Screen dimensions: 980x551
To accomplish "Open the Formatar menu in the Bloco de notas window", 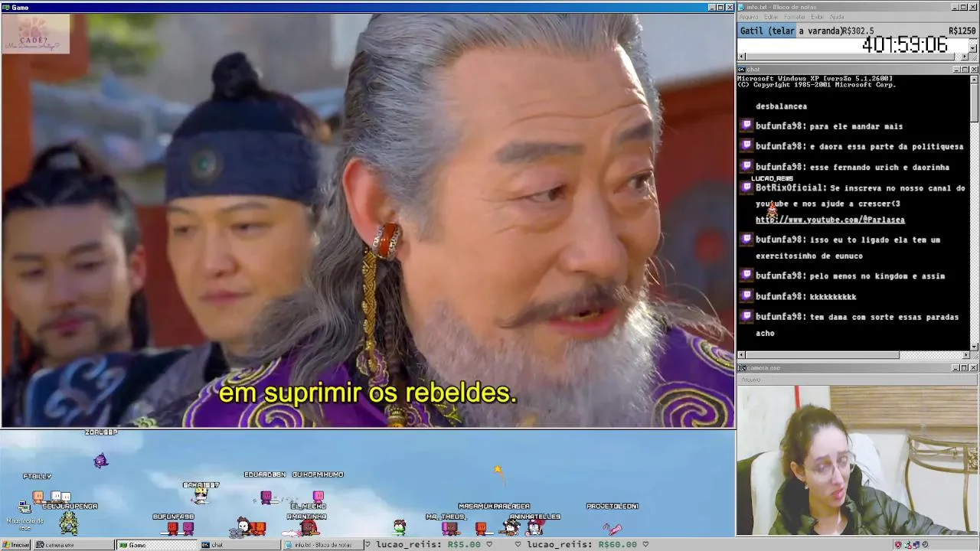I will 795,17.
